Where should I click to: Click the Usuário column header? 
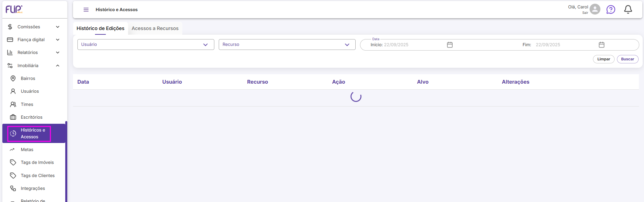click(172, 82)
